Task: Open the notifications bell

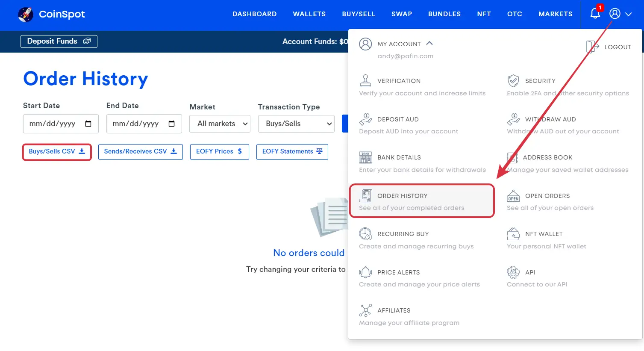Action: (x=595, y=14)
